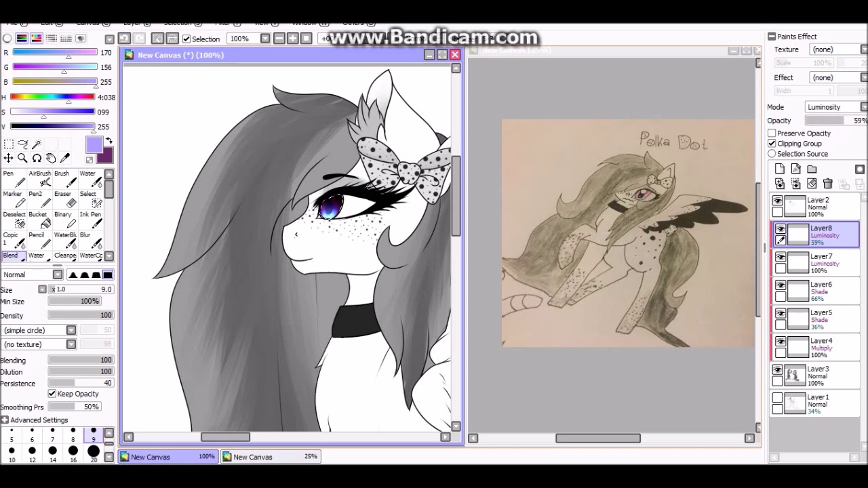
Task: Toggle the color mixer panel icon
Action: 52,39
